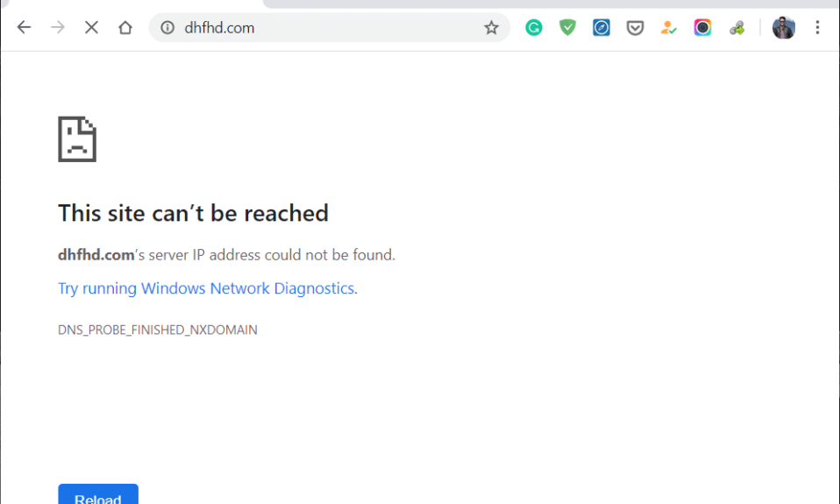Viewport: 840px width, 504px height.
Task: Open the Grammarly extension
Action: (x=534, y=27)
